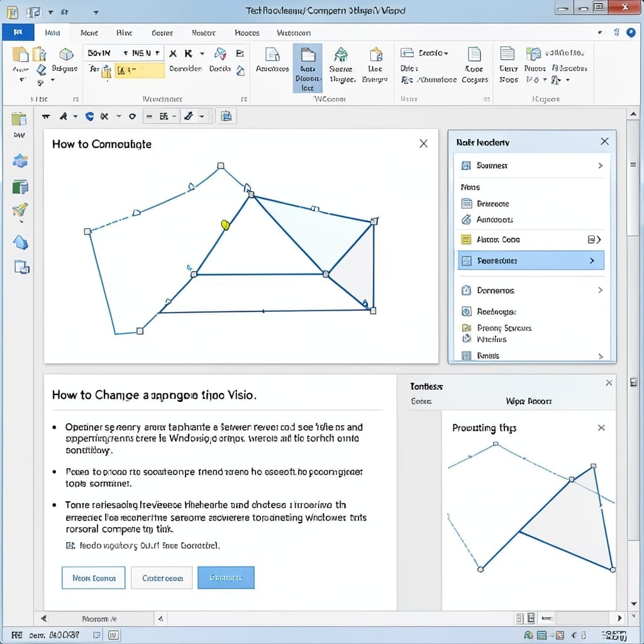Click the bold K icon in ribbon
644x644 pixels.
point(188,53)
